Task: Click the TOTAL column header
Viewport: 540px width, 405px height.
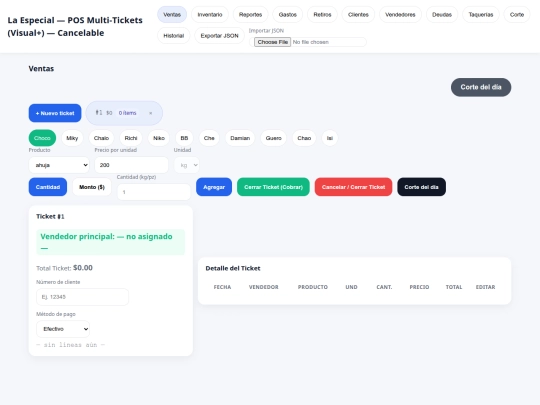Action: (454, 287)
